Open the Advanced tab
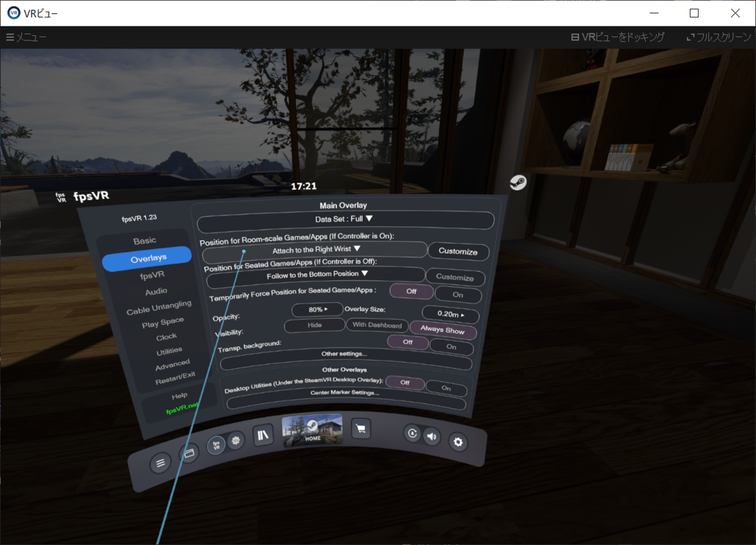 (x=173, y=365)
